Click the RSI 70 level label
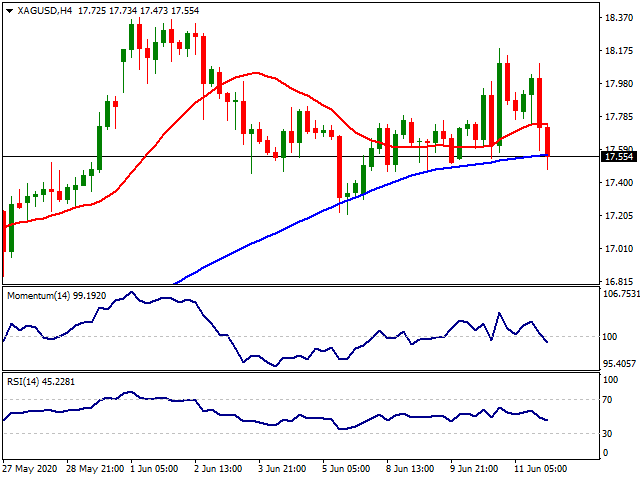 pyautogui.click(x=607, y=400)
